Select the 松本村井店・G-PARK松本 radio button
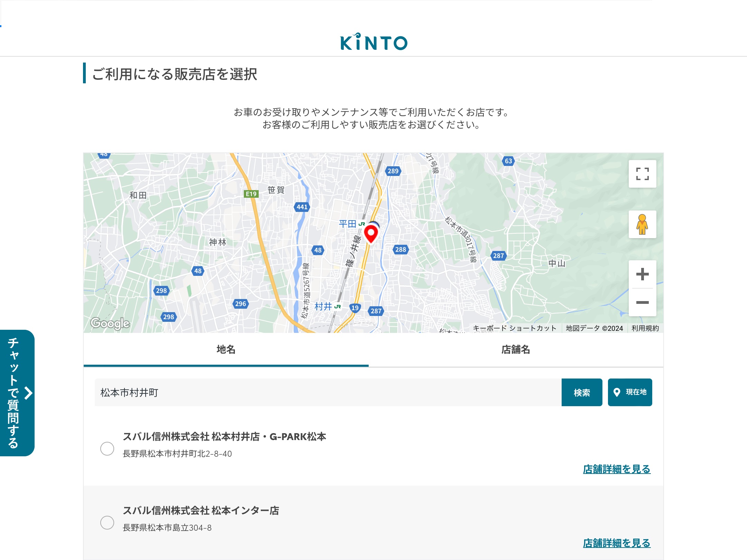The height and width of the screenshot is (560, 747). click(x=107, y=448)
